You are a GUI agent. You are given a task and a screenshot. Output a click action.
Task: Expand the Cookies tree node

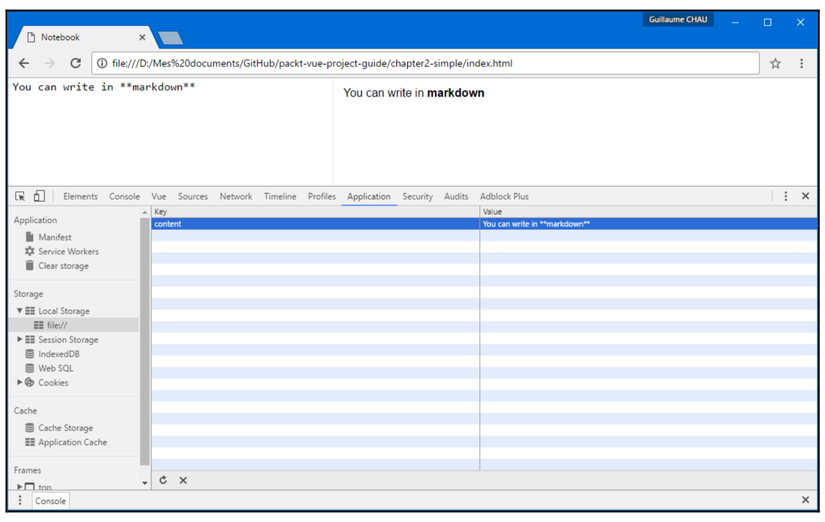[x=19, y=383]
